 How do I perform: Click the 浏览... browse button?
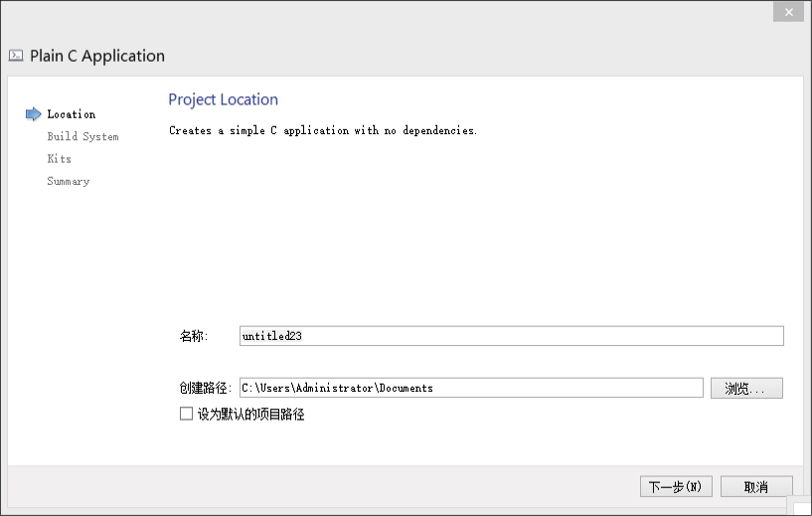[x=745, y=388]
